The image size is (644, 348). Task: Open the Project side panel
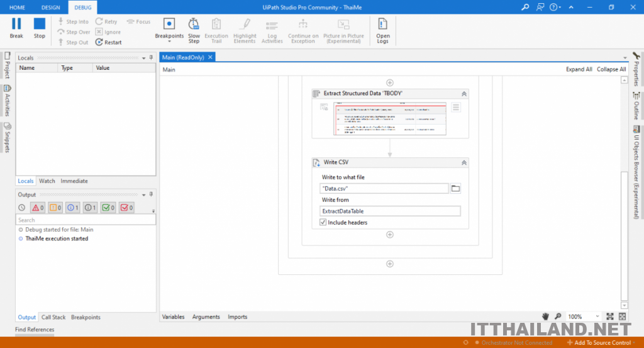tap(7, 65)
